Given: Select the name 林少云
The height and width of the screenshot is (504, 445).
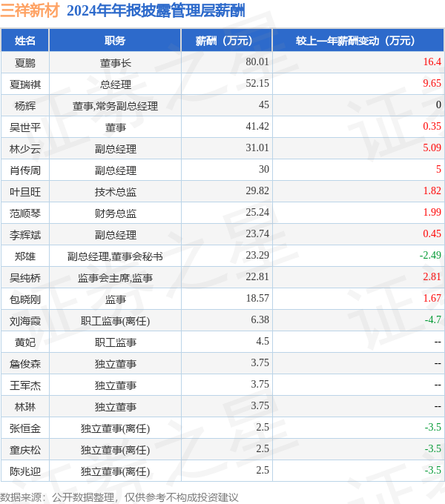Looking at the screenshot, I should point(25,149).
